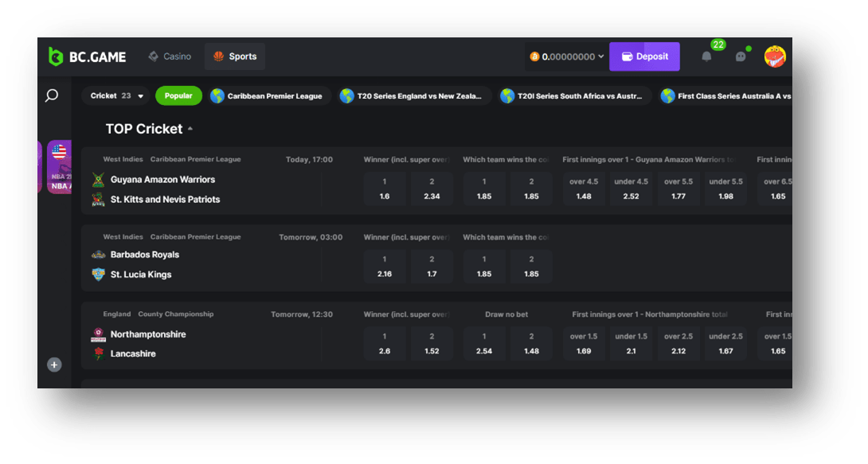Select under 2.5 odds 1.67
Image resolution: width=868 pixels, height=464 pixels.
[725, 344]
